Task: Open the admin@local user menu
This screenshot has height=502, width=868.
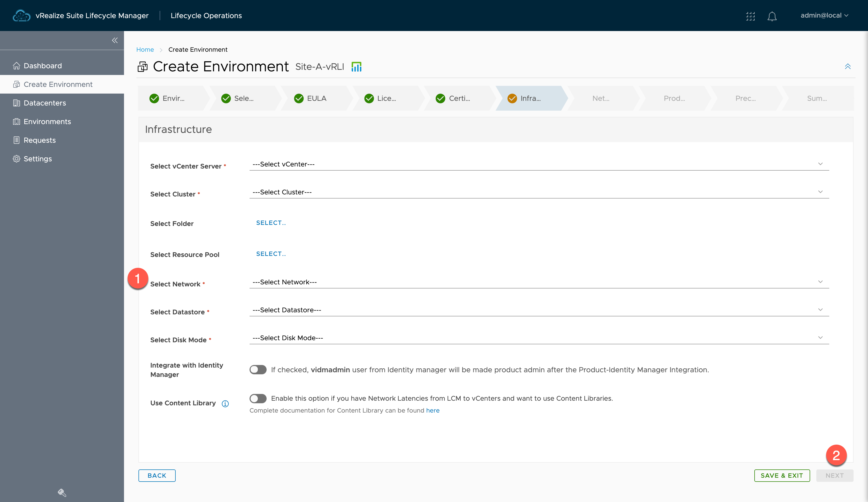Action: [824, 16]
